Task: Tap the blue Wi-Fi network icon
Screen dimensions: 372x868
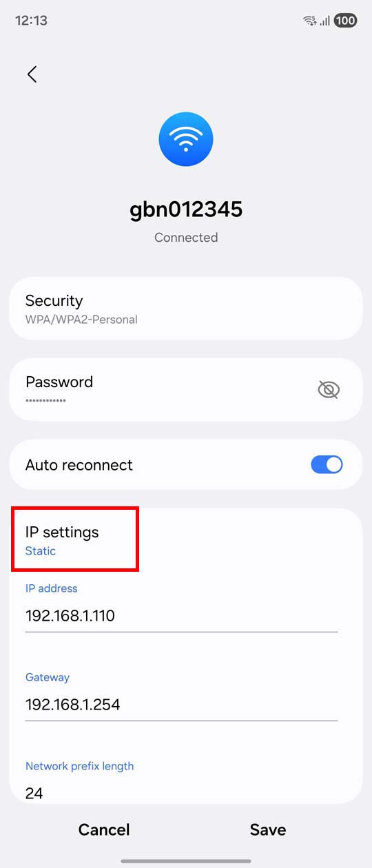Action: point(186,139)
